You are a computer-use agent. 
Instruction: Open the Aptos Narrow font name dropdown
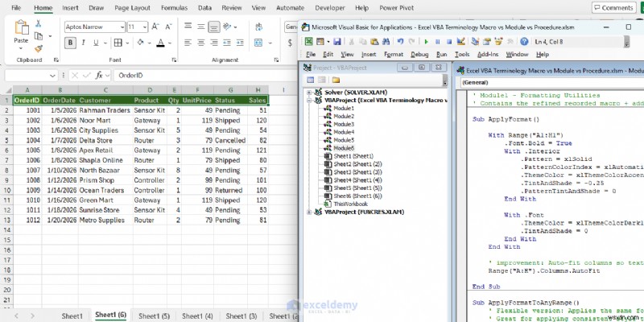click(x=122, y=27)
